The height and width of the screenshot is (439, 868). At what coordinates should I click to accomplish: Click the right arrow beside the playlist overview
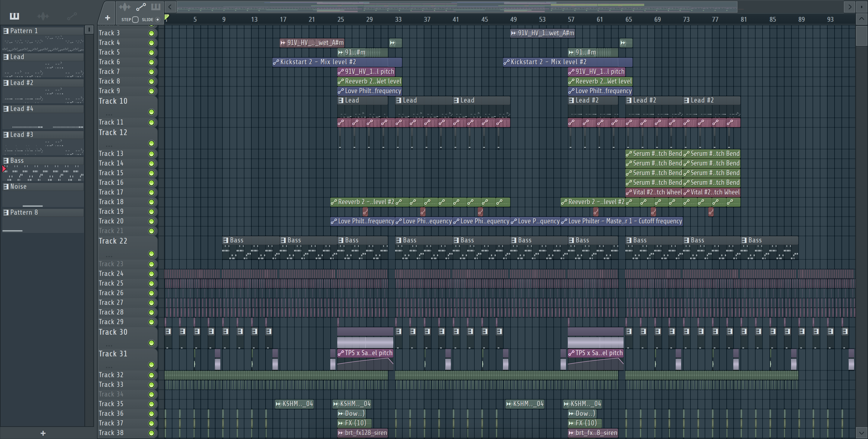tap(850, 7)
